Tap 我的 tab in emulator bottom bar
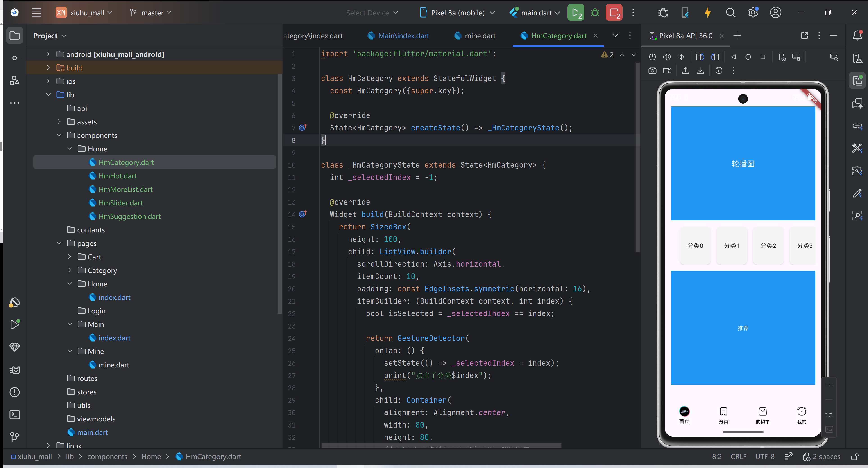The image size is (868, 468). [x=802, y=415]
